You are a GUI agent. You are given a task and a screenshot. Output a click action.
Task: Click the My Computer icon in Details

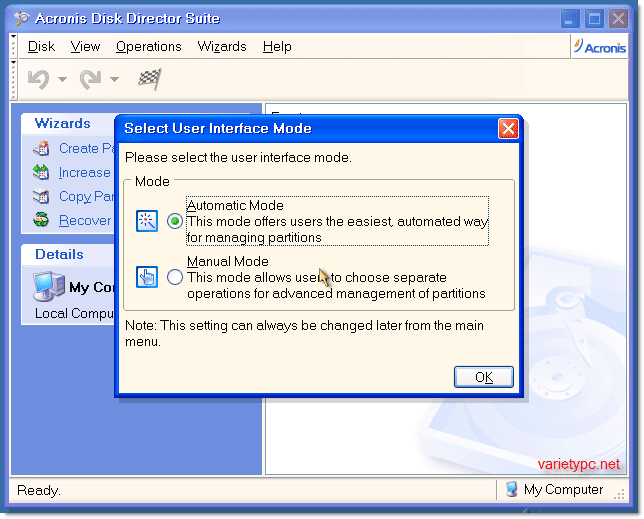(x=48, y=286)
